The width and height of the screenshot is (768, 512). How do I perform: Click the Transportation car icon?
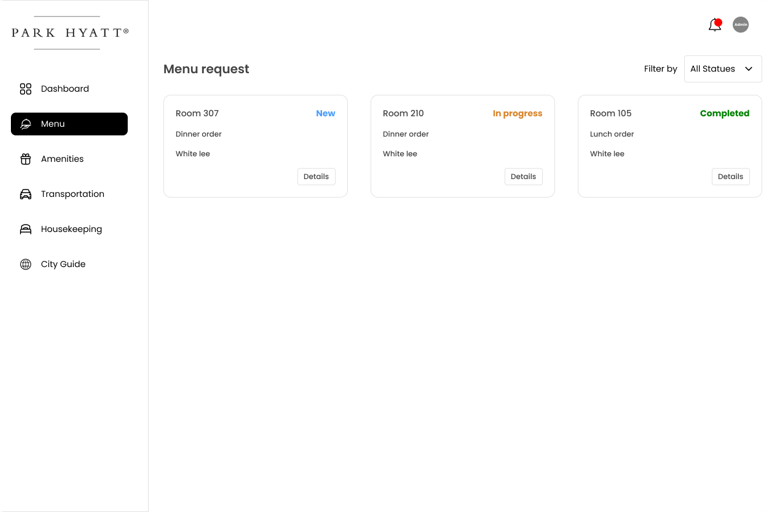25,194
